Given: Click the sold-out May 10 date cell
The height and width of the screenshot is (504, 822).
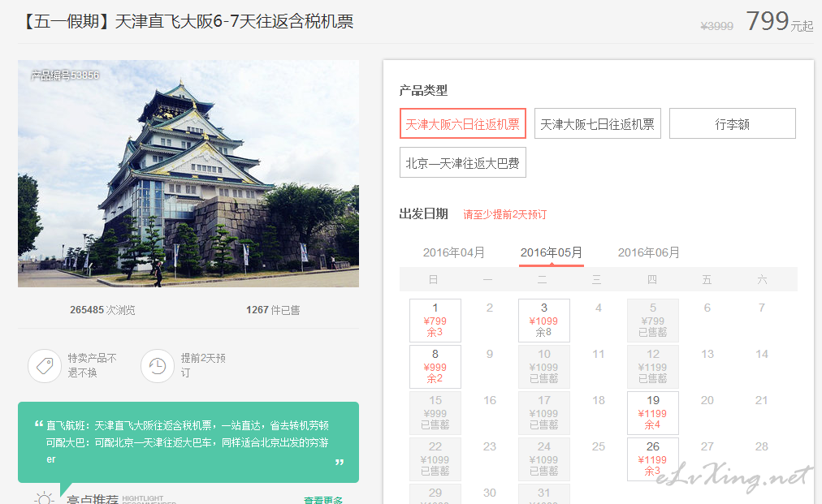Looking at the screenshot, I should tap(543, 366).
